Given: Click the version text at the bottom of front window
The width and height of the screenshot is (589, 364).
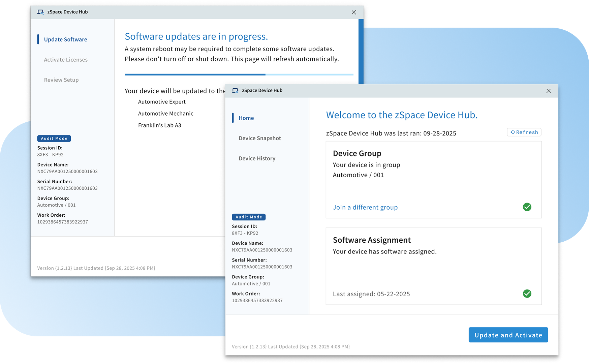Looking at the screenshot, I should (x=291, y=346).
